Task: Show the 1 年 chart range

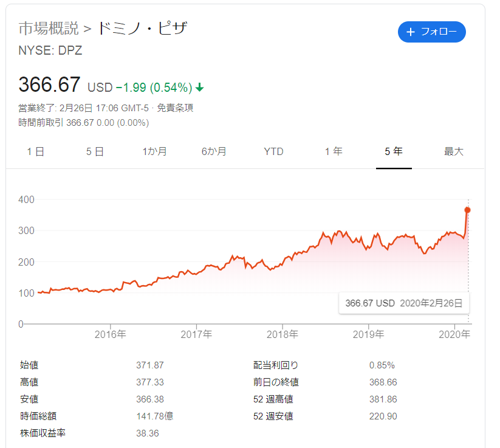Action: pyautogui.click(x=334, y=151)
